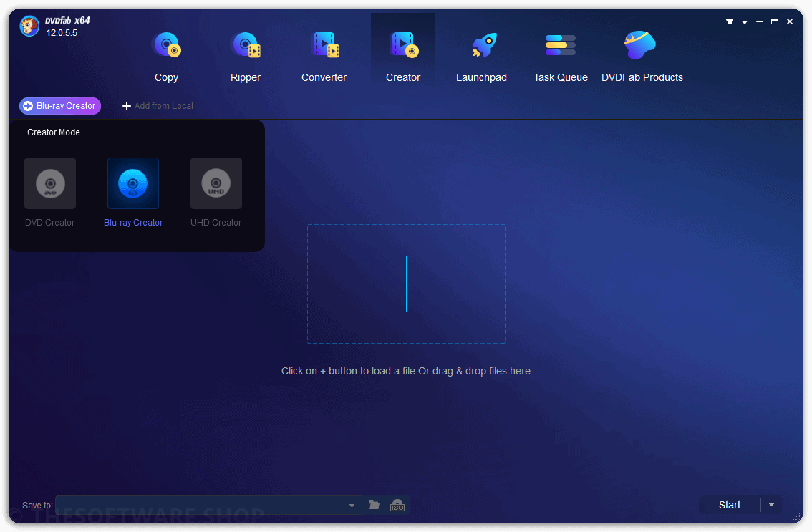Open the Task Queue
812x532 pixels.
[561, 57]
